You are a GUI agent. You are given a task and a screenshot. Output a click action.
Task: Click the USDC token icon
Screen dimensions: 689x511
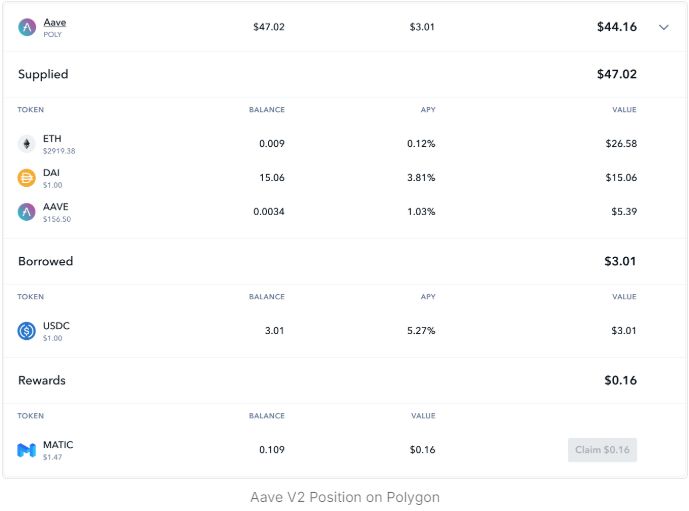(27, 331)
